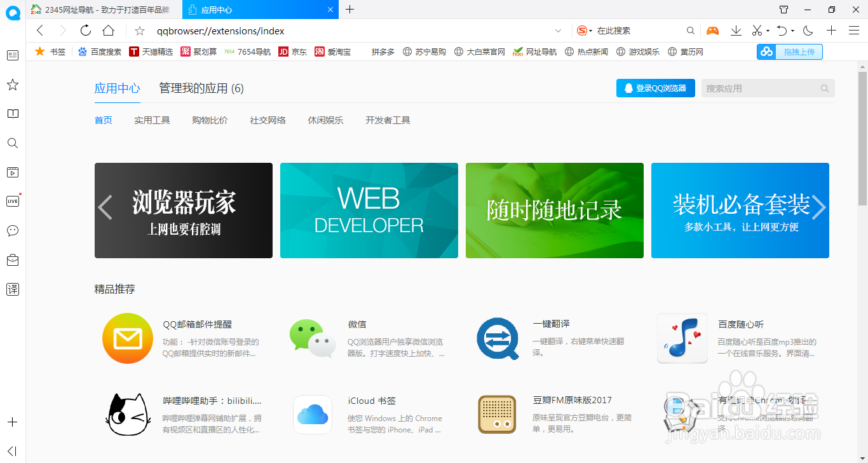The image size is (868, 463).
Task: Go back to the previous page
Action: 40,31
